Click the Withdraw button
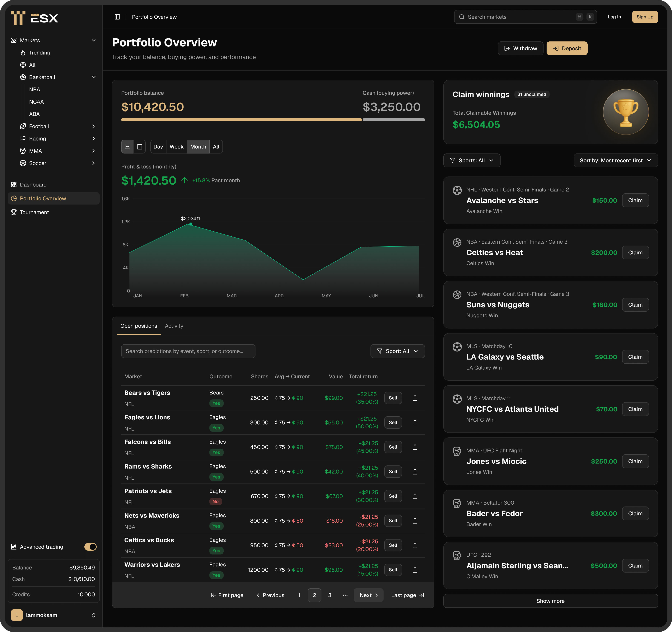The width and height of the screenshot is (672, 632). point(520,48)
